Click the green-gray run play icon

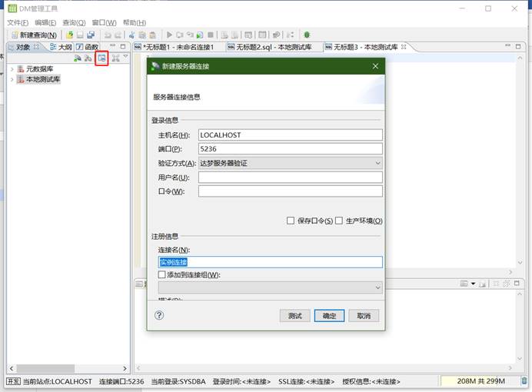(169, 35)
